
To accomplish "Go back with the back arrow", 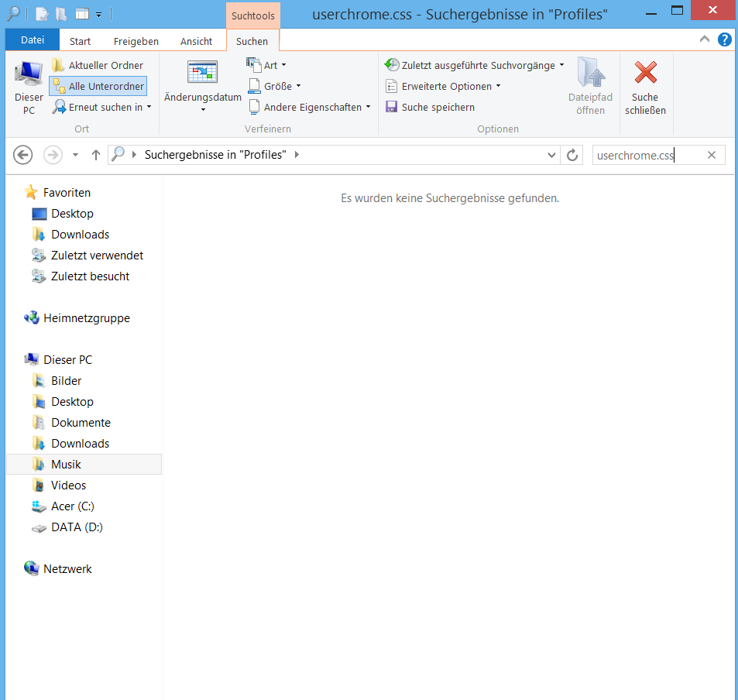I will tap(22, 155).
